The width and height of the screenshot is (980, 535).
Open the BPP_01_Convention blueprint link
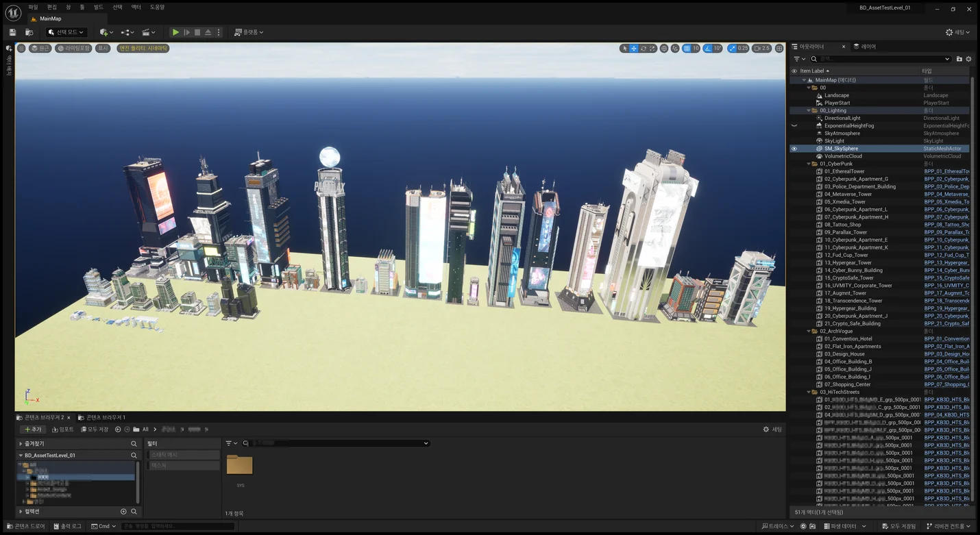[x=946, y=338]
